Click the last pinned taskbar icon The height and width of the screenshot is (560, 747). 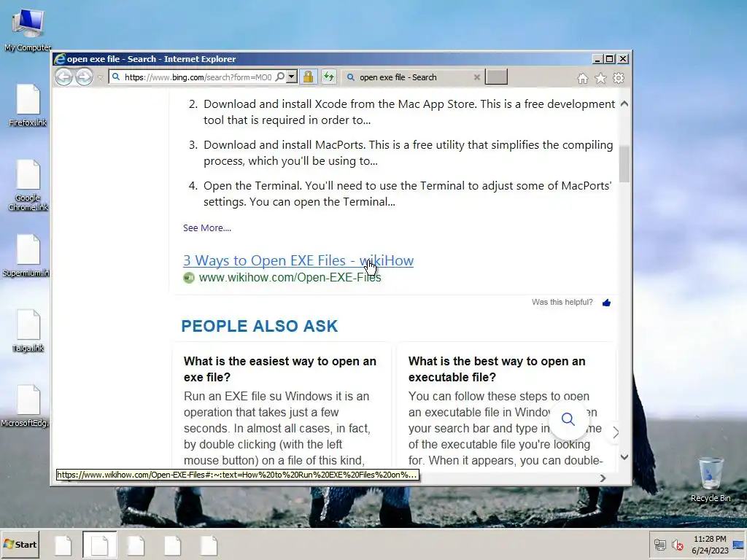coord(209,545)
